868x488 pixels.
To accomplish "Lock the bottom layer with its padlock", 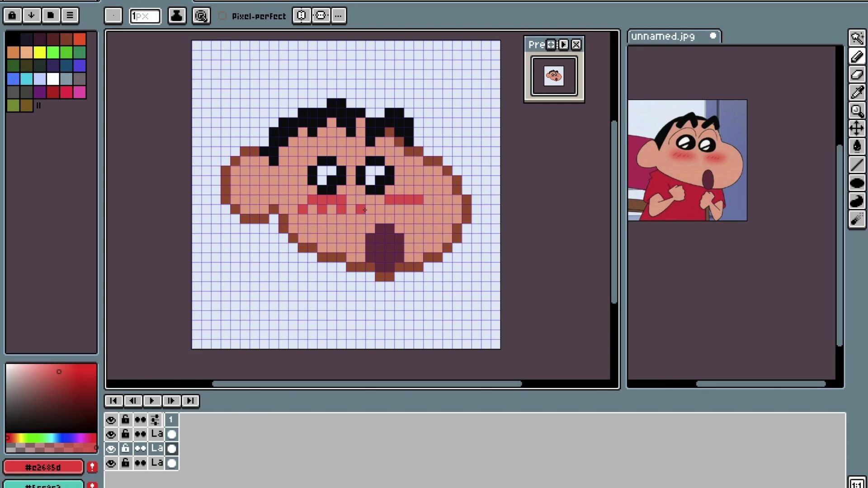I will (x=125, y=463).
